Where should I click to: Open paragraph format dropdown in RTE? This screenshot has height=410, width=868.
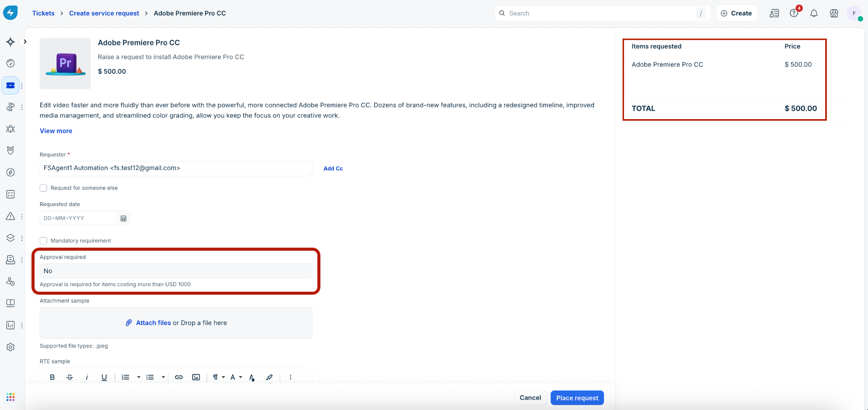coord(219,377)
